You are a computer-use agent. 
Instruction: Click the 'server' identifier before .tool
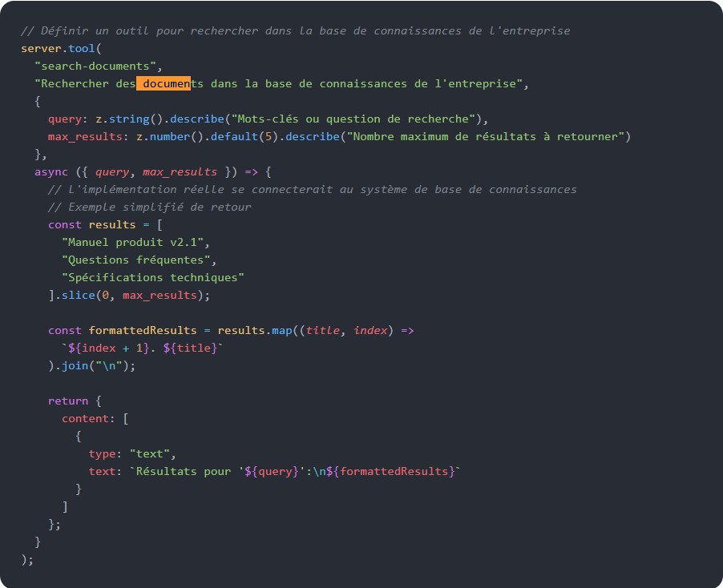click(x=41, y=48)
